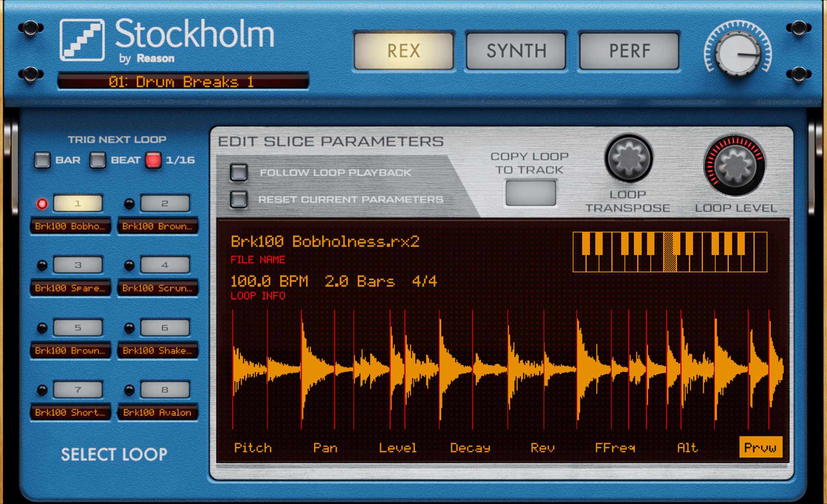Set trig next loop to BAR

click(42, 160)
